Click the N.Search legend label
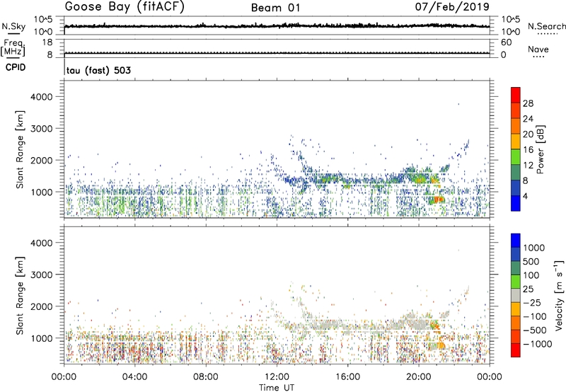 pos(546,26)
